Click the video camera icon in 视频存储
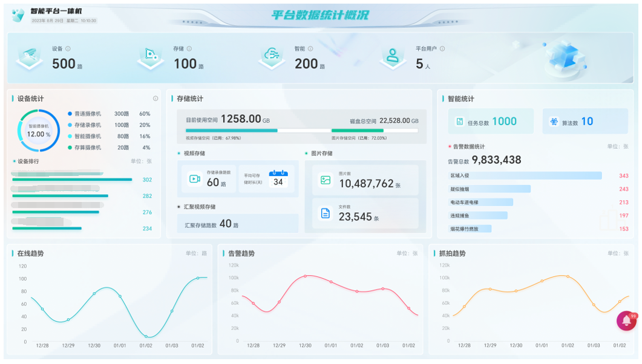The height and width of the screenshot is (364, 642). pyautogui.click(x=194, y=179)
